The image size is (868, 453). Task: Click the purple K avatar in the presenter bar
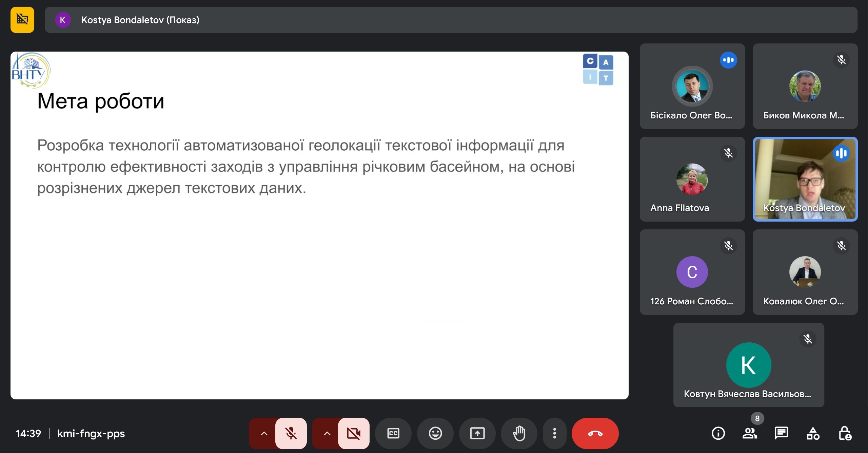(63, 20)
